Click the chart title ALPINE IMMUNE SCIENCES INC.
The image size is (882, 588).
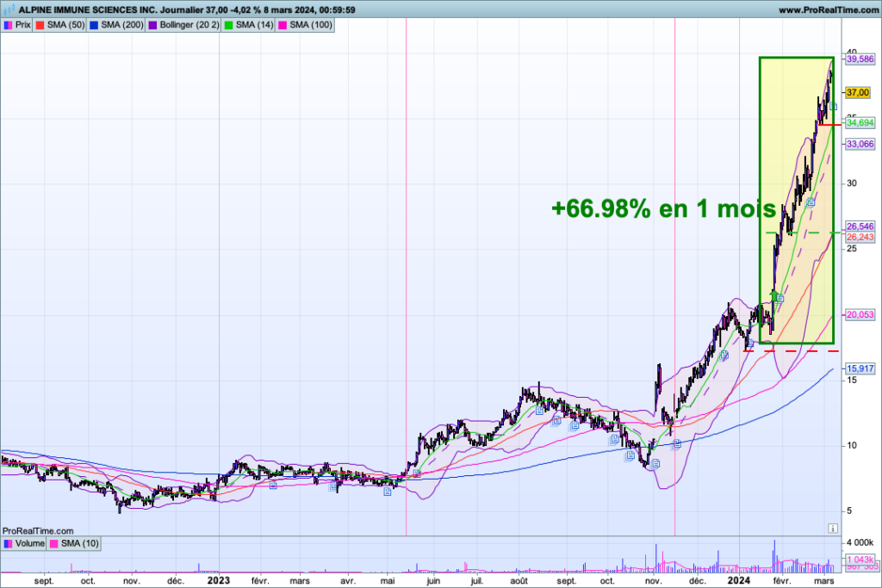coord(89,10)
